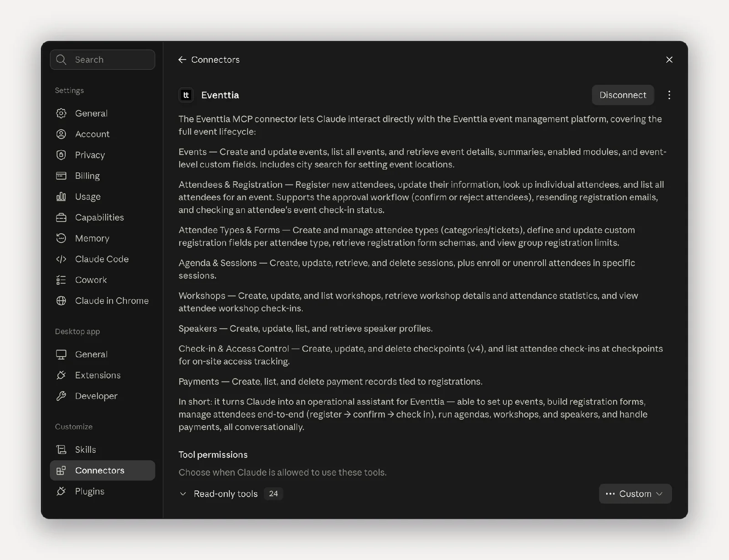The image size is (729, 560).
Task: Click the "Attendee Types & Forms" paragraph
Action: click(x=407, y=236)
